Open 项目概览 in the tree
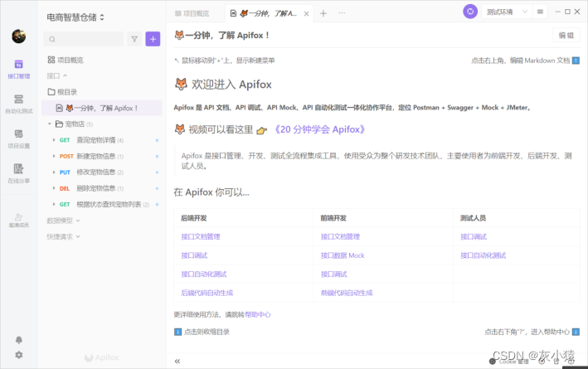Viewport: 588px width, 369px height. point(66,60)
